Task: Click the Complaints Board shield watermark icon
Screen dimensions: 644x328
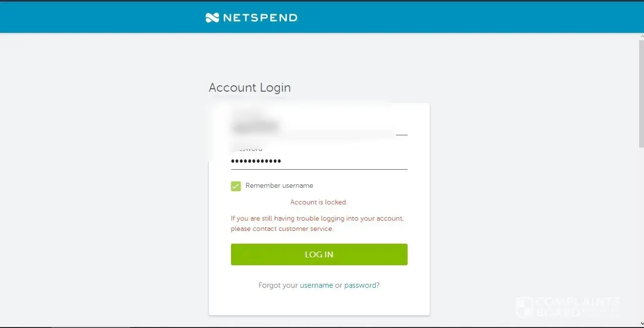Action: tap(524, 306)
